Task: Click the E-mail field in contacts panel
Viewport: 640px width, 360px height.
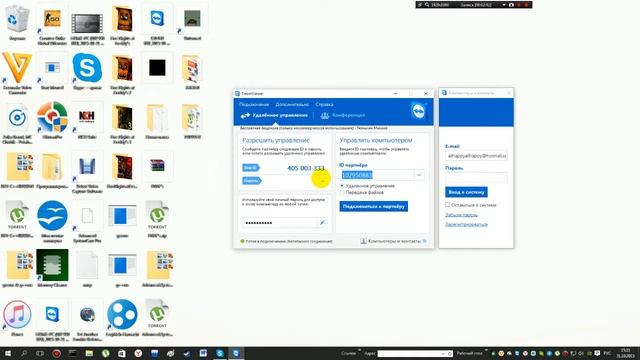Action: point(476,156)
